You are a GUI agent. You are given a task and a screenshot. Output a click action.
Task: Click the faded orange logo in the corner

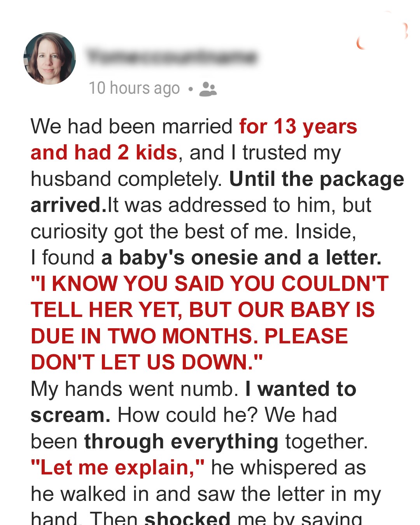pos(382,36)
